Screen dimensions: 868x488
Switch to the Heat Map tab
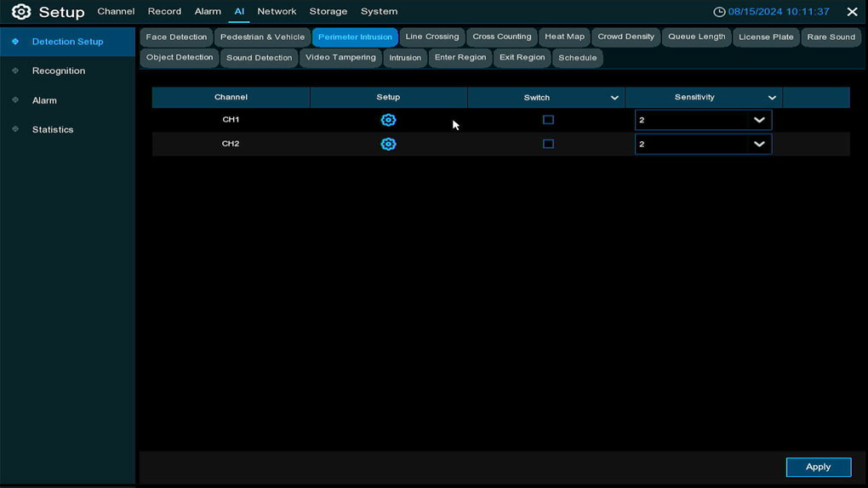tap(565, 37)
